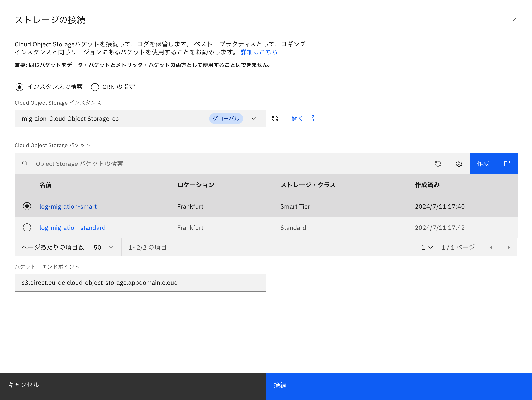Click the previous page arrow icon

coord(491,247)
